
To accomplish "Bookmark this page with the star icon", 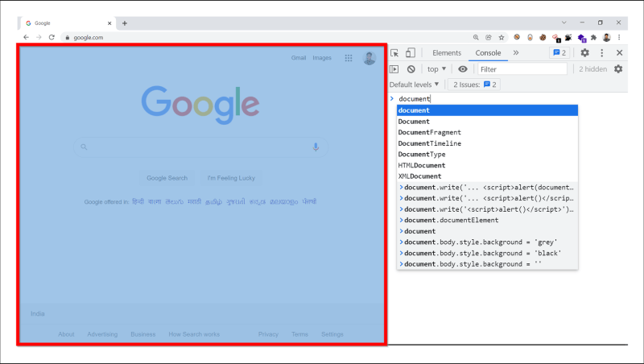I will 502,37.
